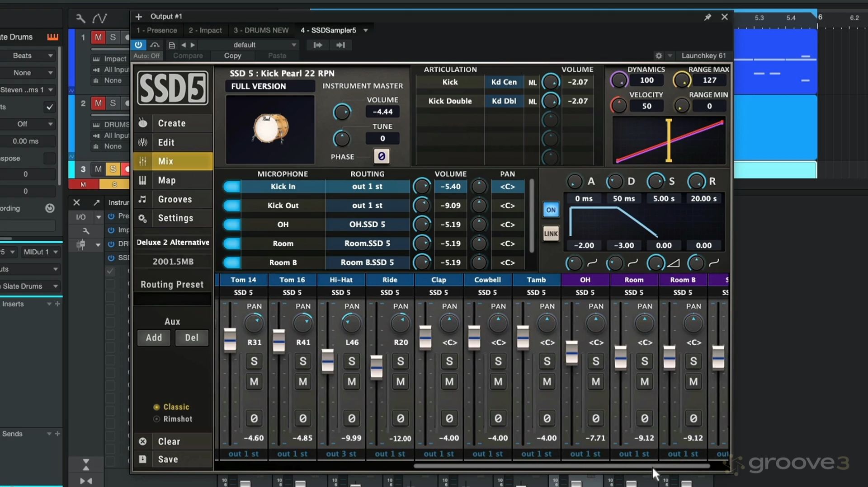Open the Grooves page in SSD5 sidebar
The width and height of the screenshot is (868, 487).
(175, 199)
